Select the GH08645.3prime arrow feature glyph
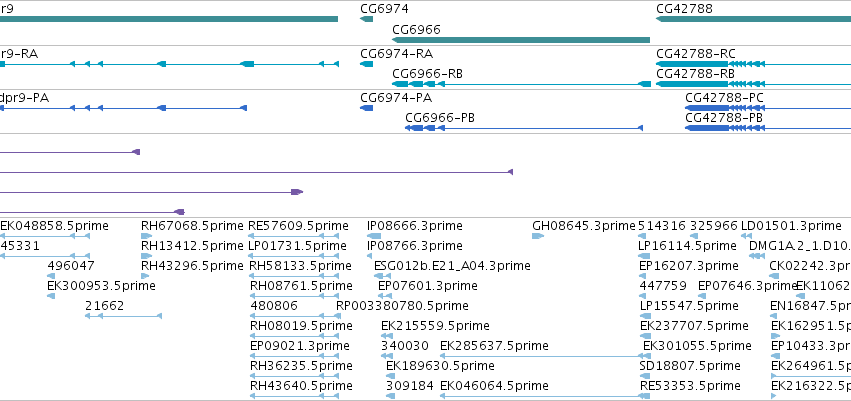Viewport: 851px width, 401px height. click(x=538, y=236)
